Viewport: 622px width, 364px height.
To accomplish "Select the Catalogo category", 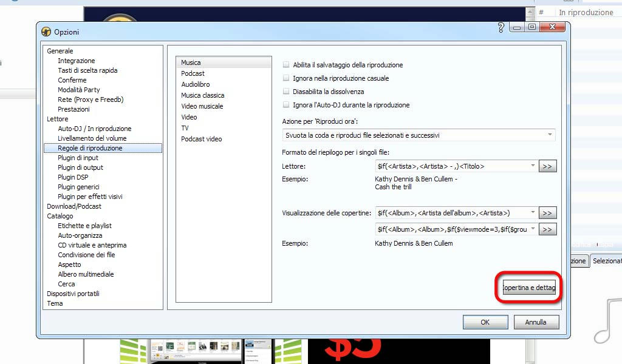I will (x=60, y=216).
